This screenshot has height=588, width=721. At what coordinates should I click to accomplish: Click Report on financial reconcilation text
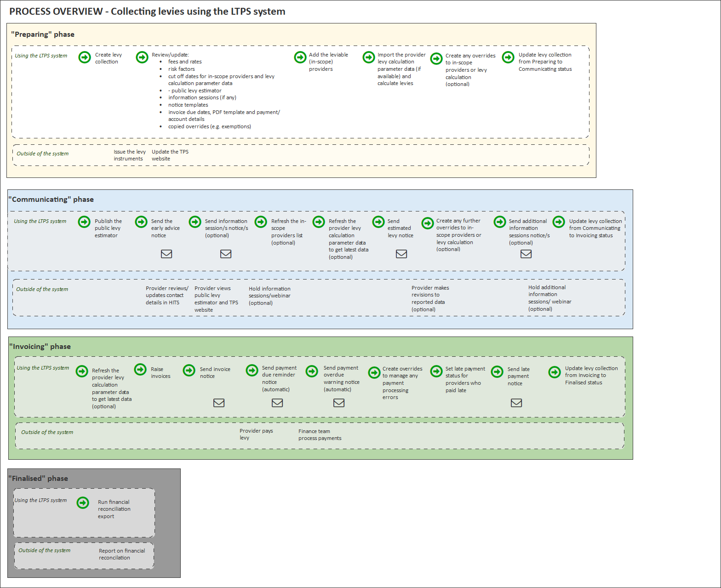(x=122, y=554)
